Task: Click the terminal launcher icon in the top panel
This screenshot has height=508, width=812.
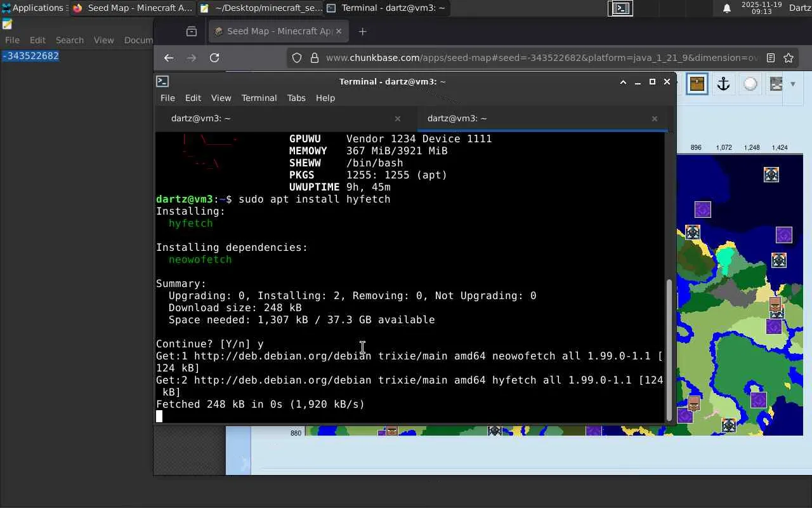Action: (620, 8)
